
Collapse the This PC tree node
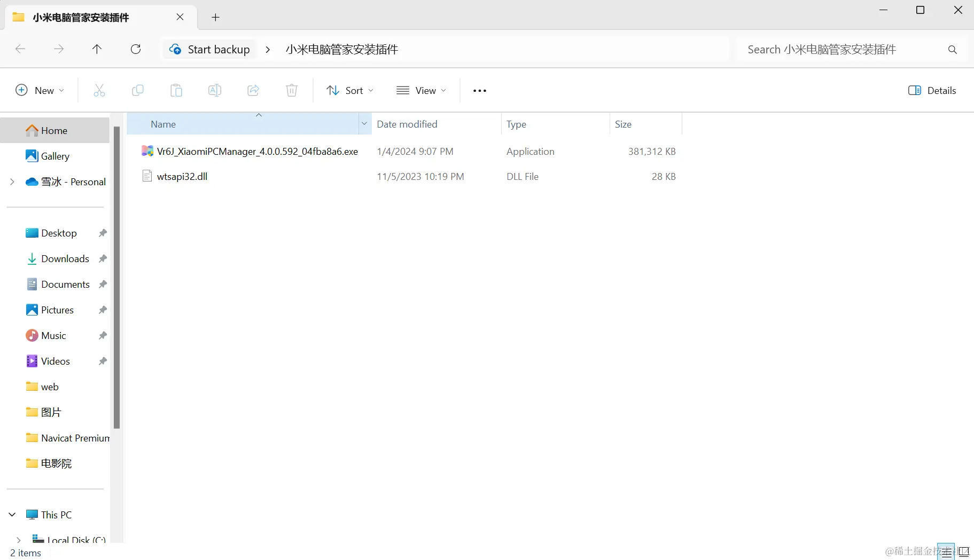point(12,515)
